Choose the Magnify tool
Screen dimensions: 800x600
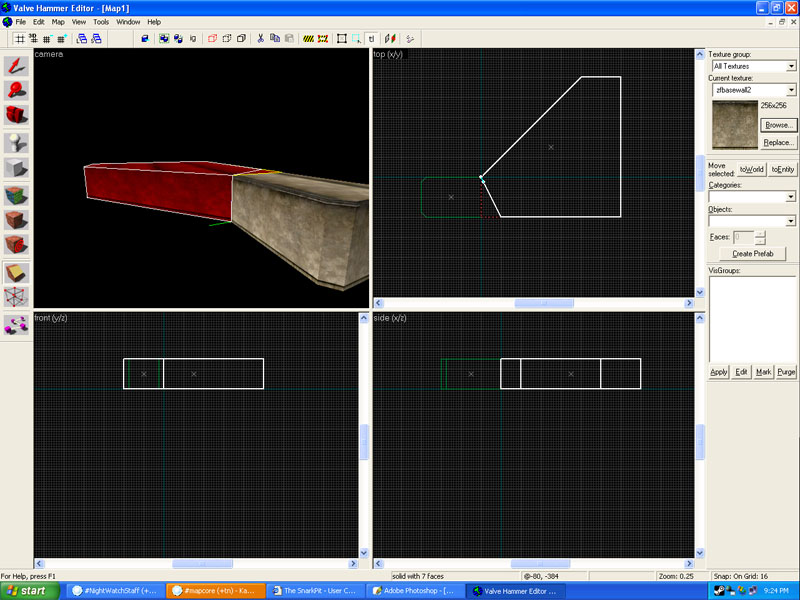coord(17,91)
